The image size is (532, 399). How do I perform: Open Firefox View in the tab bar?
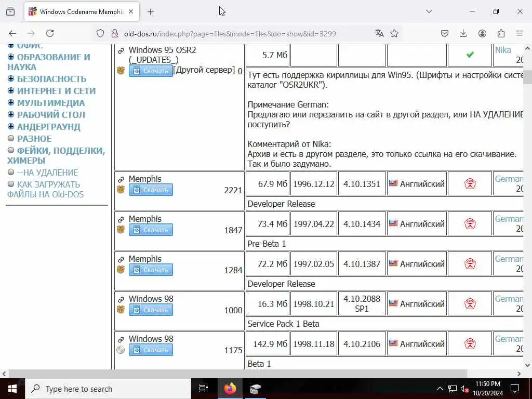pyautogui.click(x=10, y=11)
